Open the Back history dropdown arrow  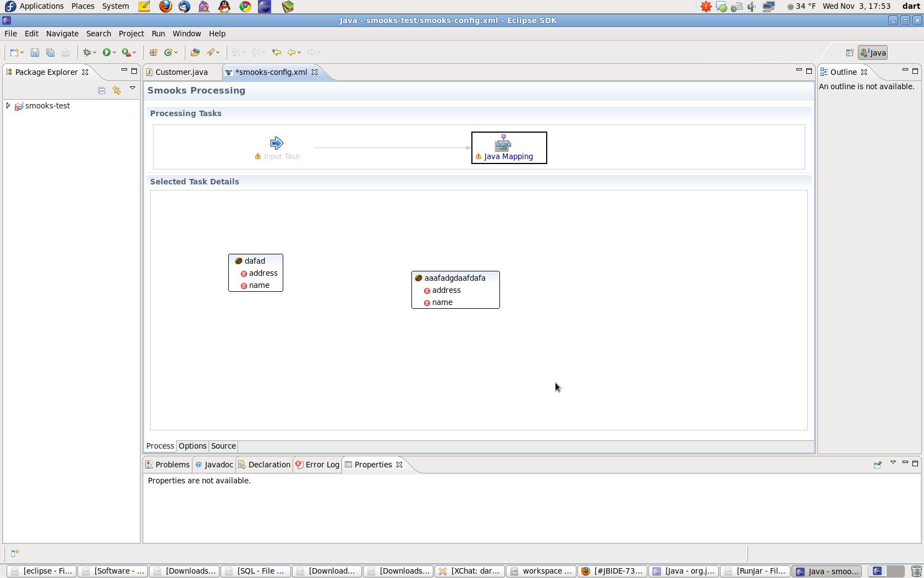coord(299,53)
